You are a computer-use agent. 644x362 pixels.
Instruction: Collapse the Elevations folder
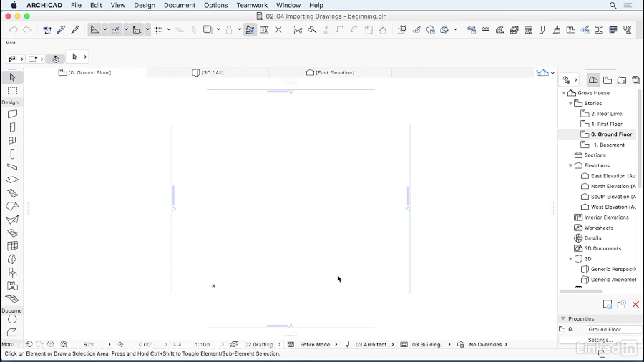pos(570,165)
